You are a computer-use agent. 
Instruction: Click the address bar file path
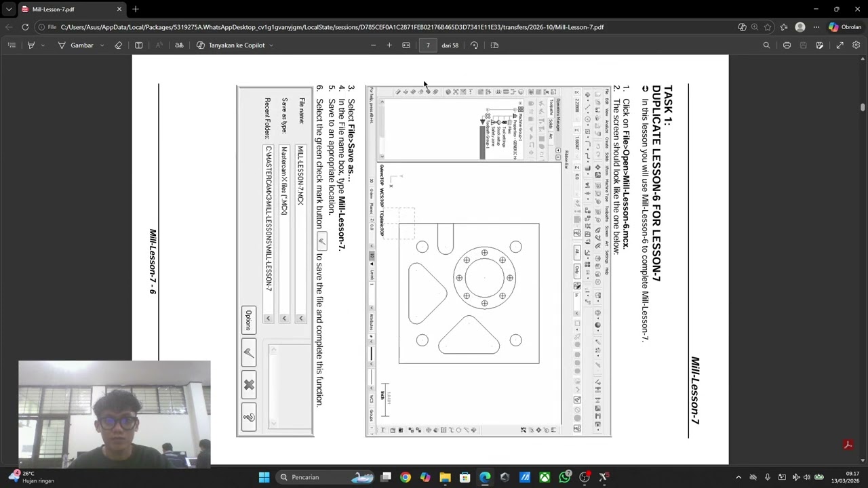tap(332, 27)
